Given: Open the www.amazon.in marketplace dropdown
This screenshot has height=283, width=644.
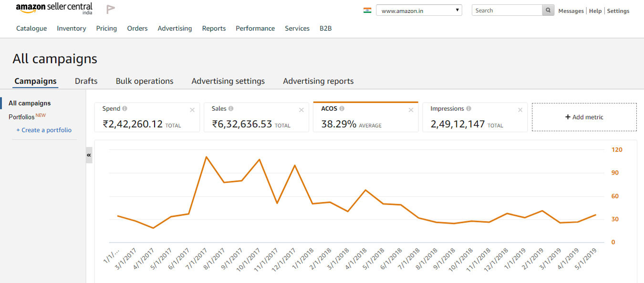Looking at the screenshot, I should click(x=419, y=10).
